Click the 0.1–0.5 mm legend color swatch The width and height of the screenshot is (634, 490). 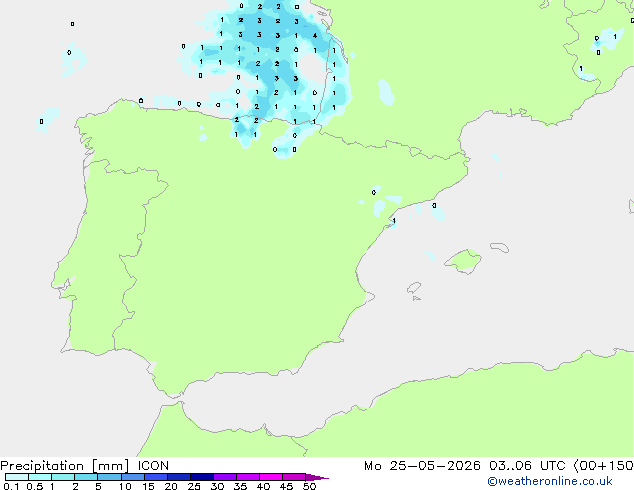pyautogui.click(x=17, y=477)
